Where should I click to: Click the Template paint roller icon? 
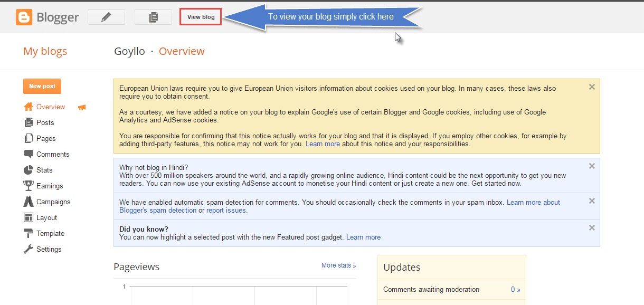coord(29,233)
